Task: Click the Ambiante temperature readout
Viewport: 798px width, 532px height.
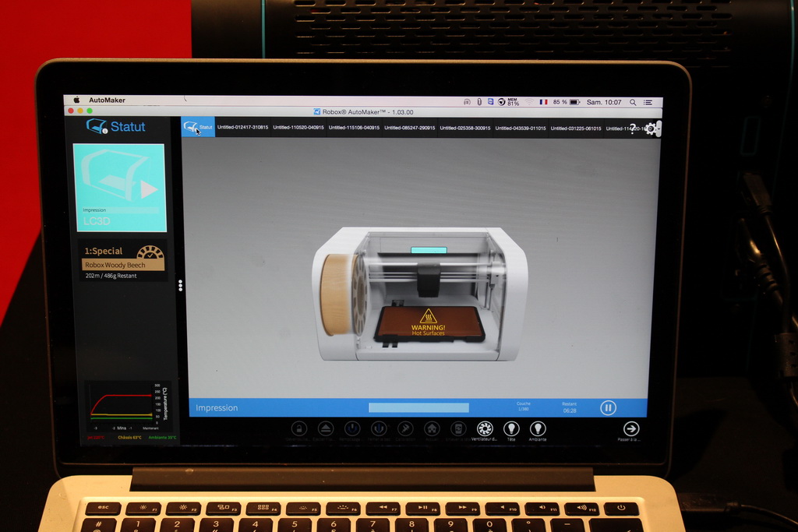Action: [162, 438]
